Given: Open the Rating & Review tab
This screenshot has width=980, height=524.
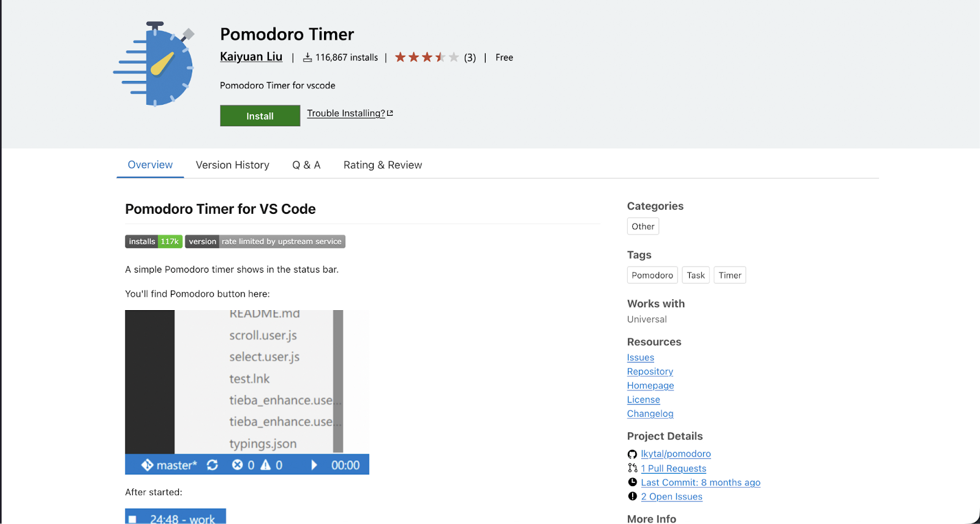Looking at the screenshot, I should click(x=383, y=165).
